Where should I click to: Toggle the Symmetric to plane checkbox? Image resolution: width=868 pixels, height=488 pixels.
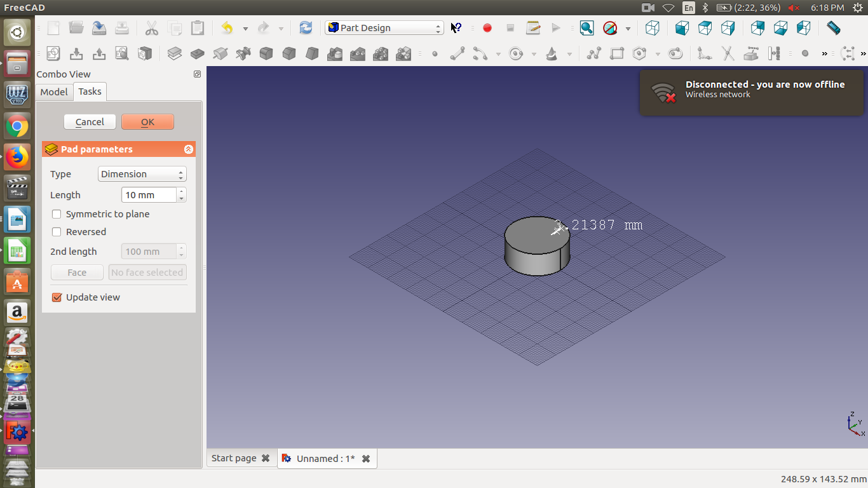[57, 214]
